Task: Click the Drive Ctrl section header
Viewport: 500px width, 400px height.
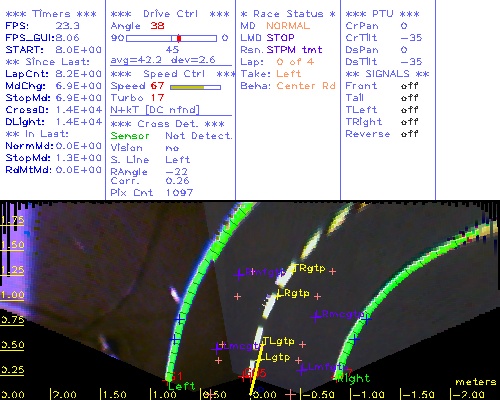Action: point(170,14)
